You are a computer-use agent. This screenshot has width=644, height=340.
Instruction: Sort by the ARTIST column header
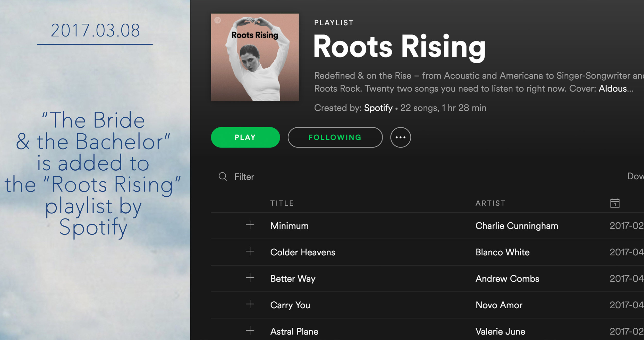(490, 203)
